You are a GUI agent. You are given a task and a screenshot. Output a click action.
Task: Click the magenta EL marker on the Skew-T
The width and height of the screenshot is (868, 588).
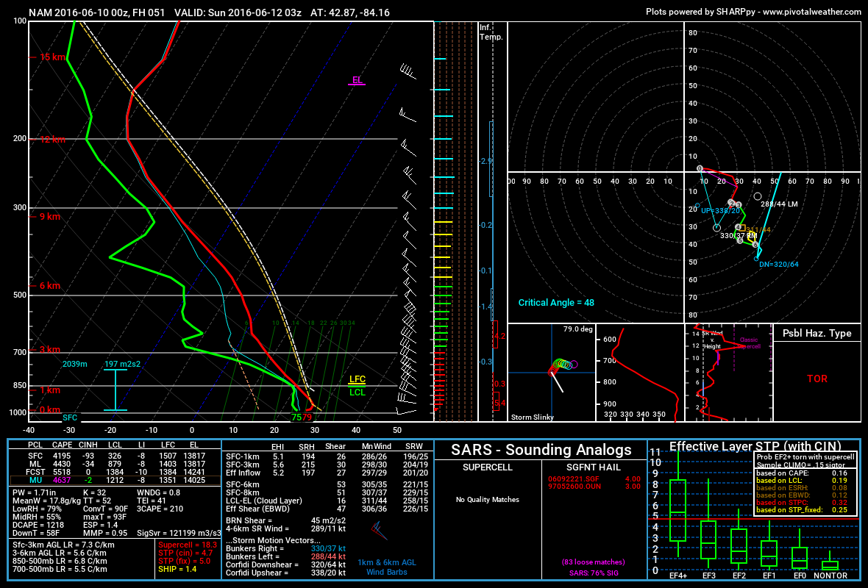pos(357,80)
